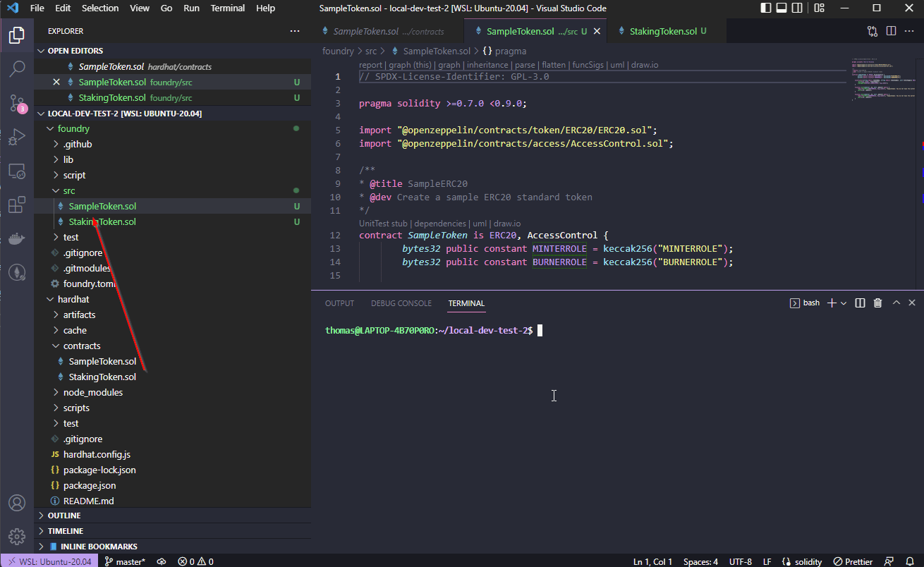This screenshot has width=924, height=567.
Task: Maximize the terminal panel size
Action: click(x=896, y=303)
